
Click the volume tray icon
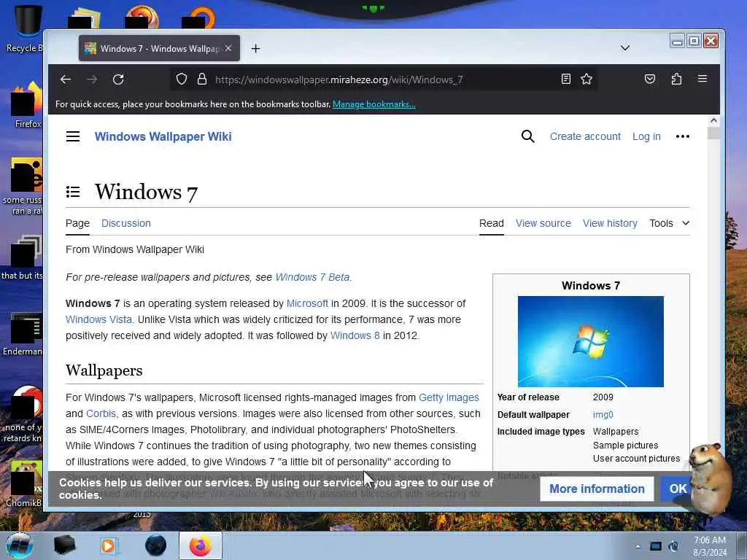point(673,547)
